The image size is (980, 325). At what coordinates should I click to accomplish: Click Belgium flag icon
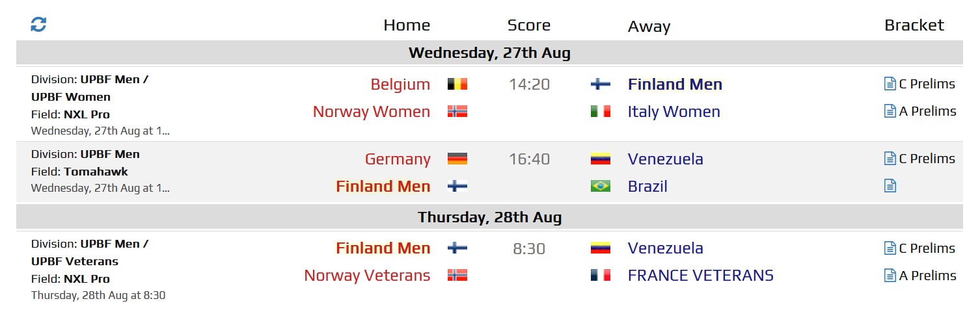(457, 84)
